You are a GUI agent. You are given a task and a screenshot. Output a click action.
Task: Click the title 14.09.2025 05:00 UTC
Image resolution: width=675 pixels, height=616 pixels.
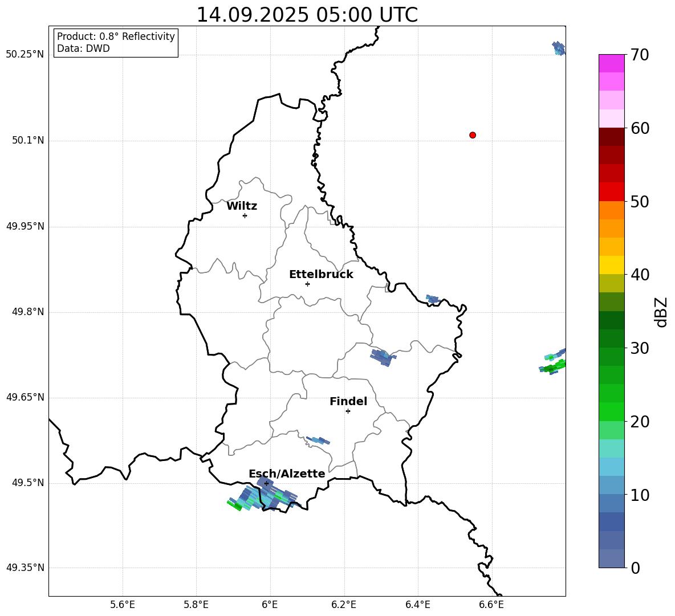click(307, 15)
